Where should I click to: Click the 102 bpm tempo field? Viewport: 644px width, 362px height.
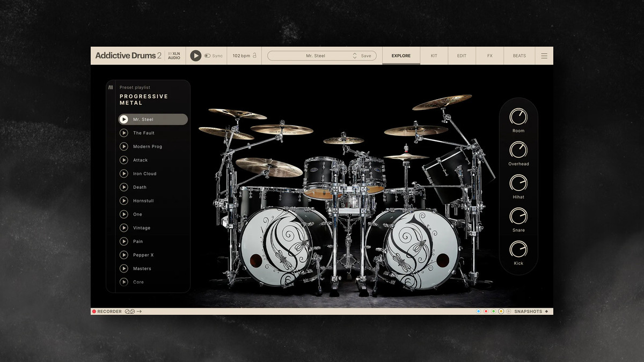[241, 56]
